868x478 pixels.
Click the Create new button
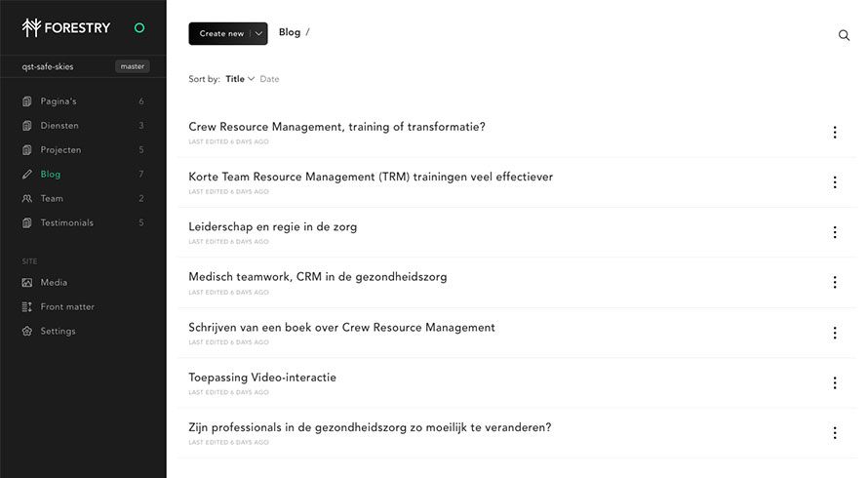coord(221,34)
